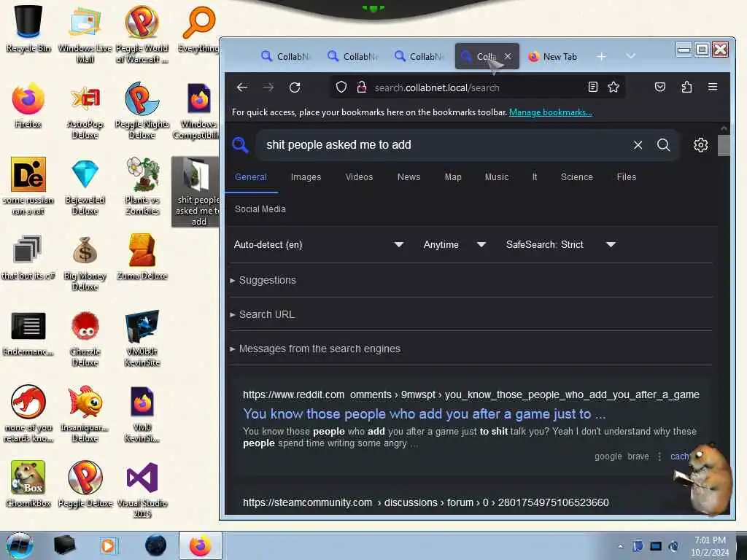Open tracking protection shield icon
This screenshot has height=560, width=747.
[x=341, y=87]
